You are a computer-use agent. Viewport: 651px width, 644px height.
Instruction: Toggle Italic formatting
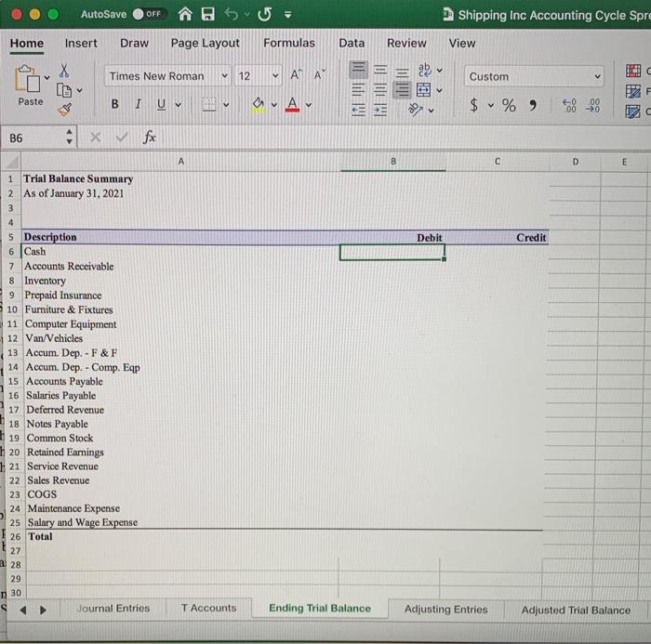(139, 104)
